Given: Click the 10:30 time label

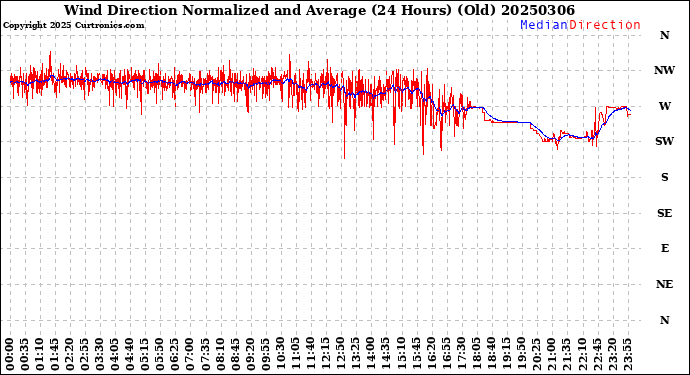Looking at the screenshot, I should [280, 354].
